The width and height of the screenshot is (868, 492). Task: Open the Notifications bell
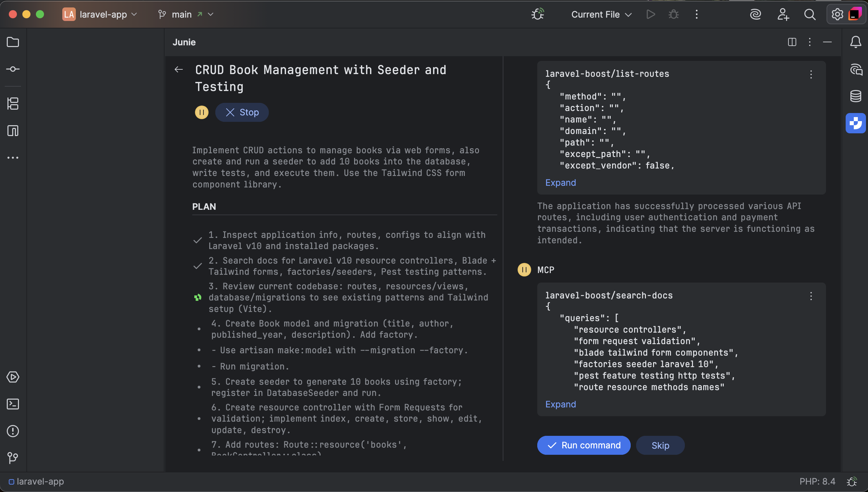(855, 42)
